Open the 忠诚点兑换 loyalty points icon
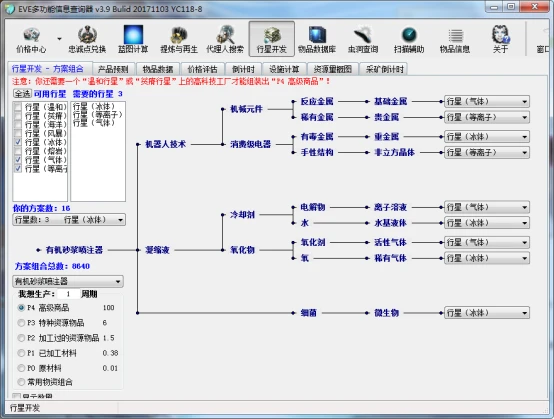This screenshot has height=419, width=554. coord(87,39)
